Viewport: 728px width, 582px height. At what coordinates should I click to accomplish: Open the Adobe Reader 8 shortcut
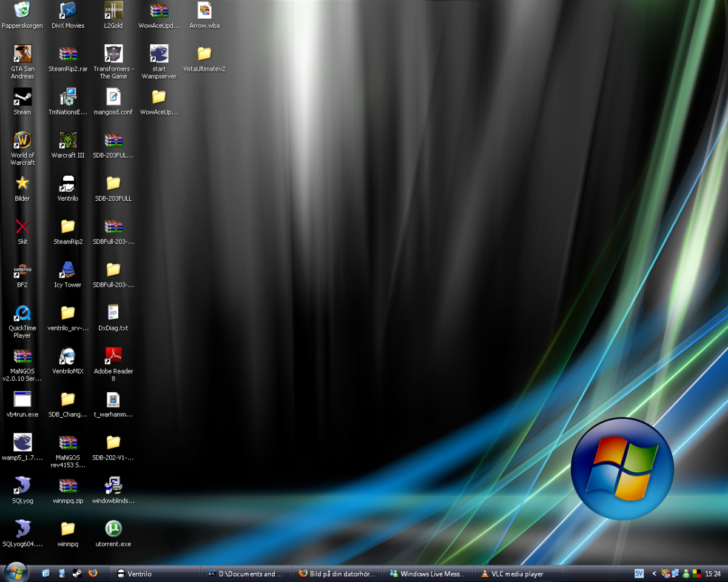pyautogui.click(x=113, y=356)
